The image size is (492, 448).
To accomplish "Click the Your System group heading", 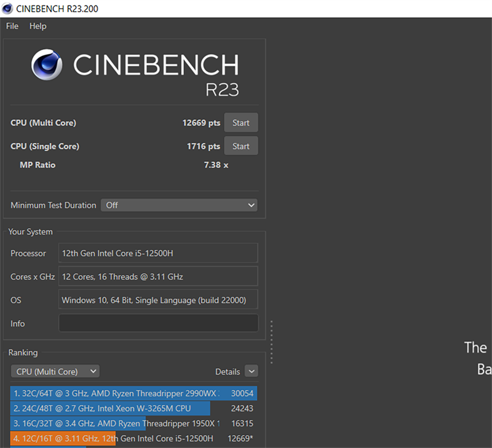I will [x=30, y=232].
